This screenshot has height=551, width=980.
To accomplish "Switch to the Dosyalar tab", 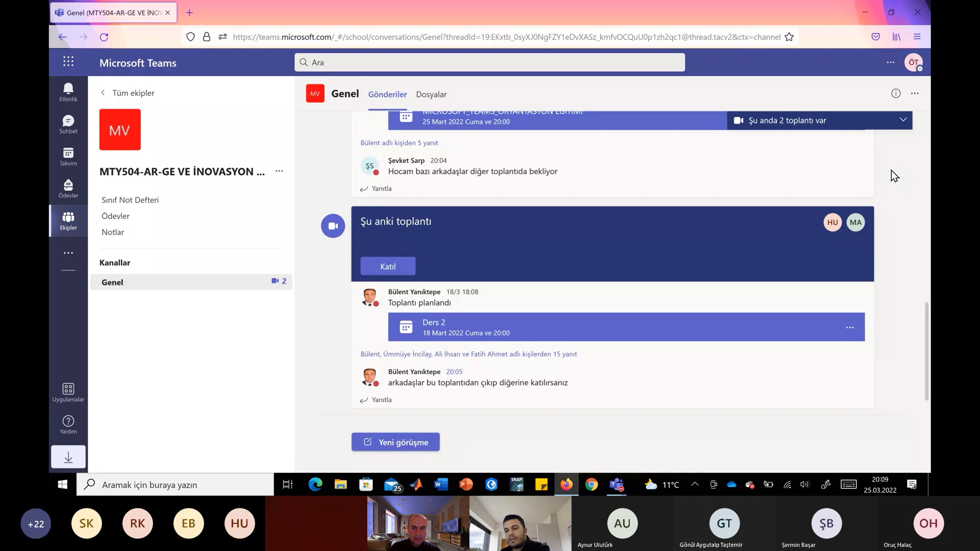I will tap(431, 94).
